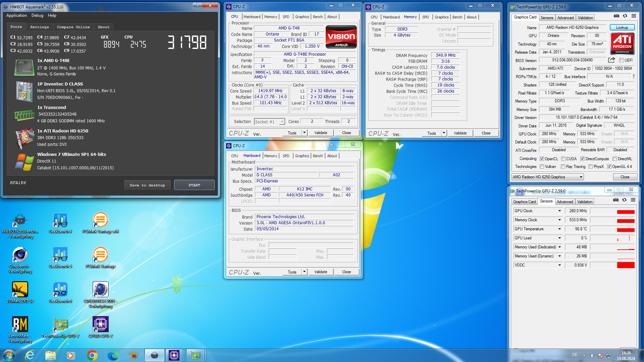The width and height of the screenshot is (644, 362).
Task: Open the hamburger menu in the top GPU-Z window
Action: click(634, 16)
